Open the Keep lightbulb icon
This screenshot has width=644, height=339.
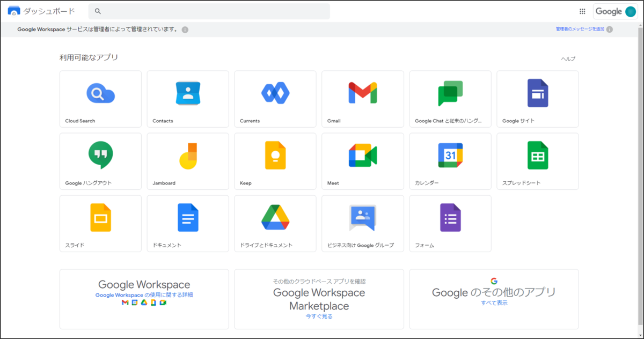tap(275, 156)
